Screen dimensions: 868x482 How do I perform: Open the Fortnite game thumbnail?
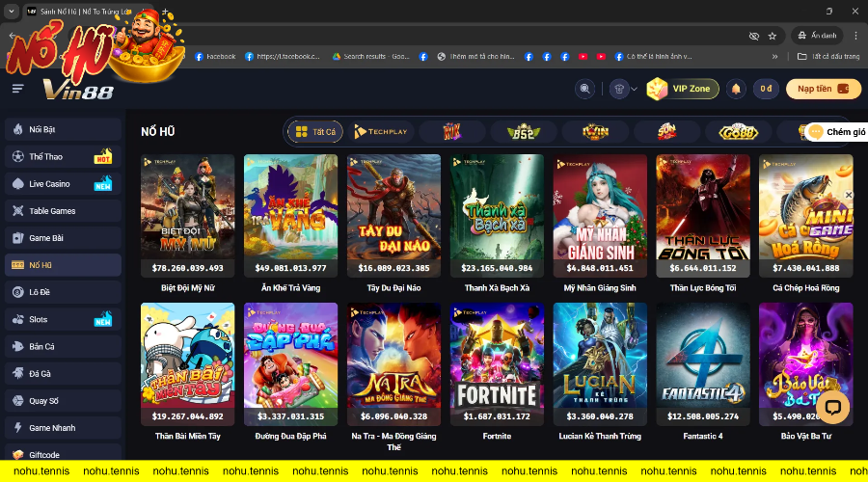[x=497, y=364]
